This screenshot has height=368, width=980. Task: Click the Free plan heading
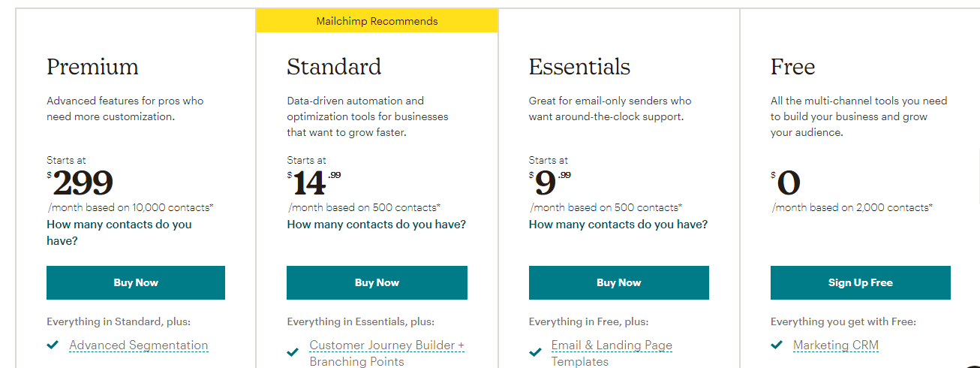792,67
